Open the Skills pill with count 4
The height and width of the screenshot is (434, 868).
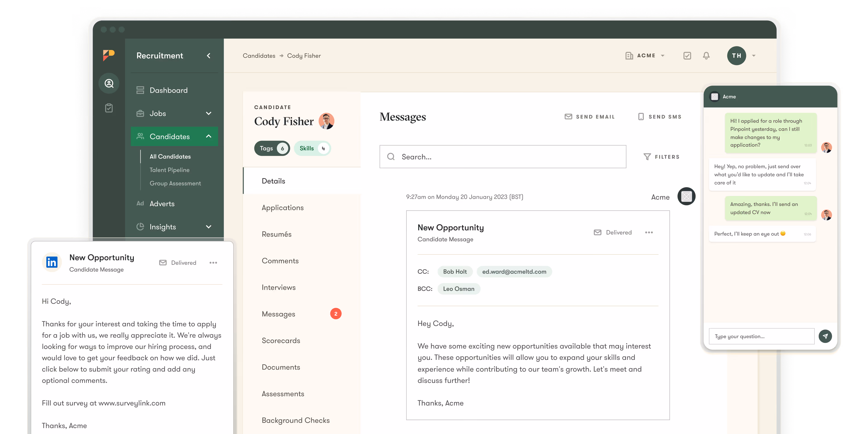(x=312, y=148)
